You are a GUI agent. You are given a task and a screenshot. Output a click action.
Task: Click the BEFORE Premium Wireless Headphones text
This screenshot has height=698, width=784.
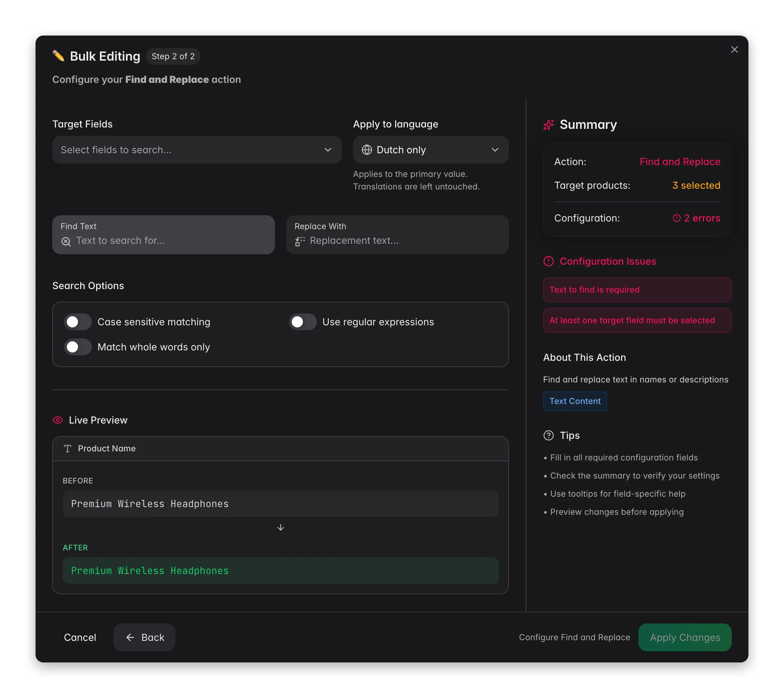tap(280, 504)
